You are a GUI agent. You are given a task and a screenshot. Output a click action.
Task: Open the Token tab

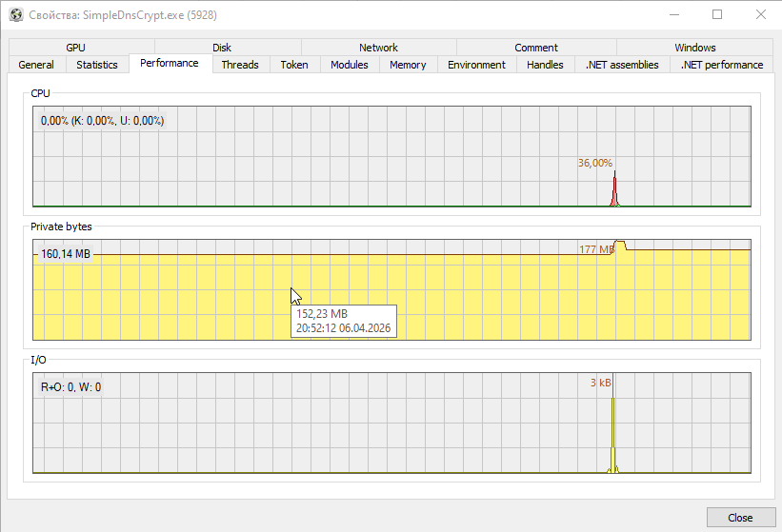(294, 65)
